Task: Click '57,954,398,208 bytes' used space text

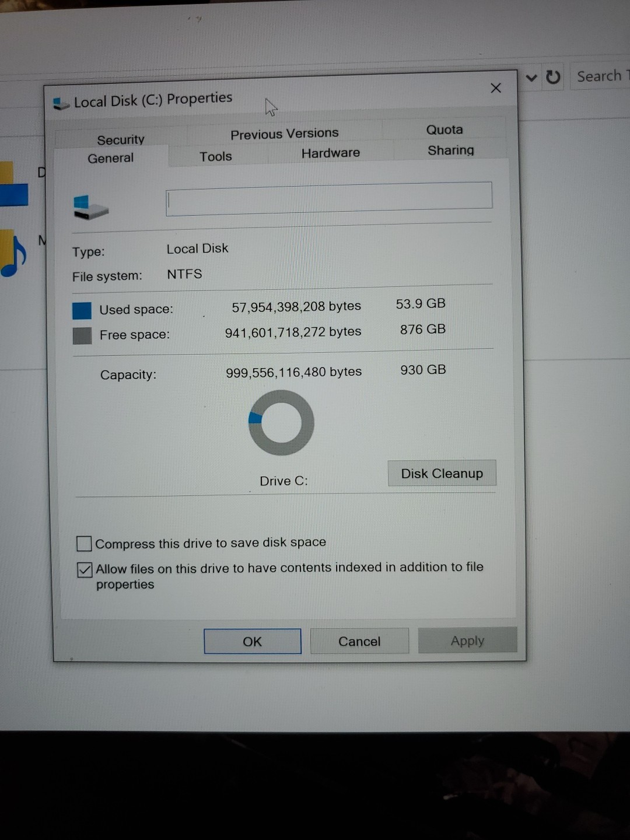Action: (296, 307)
